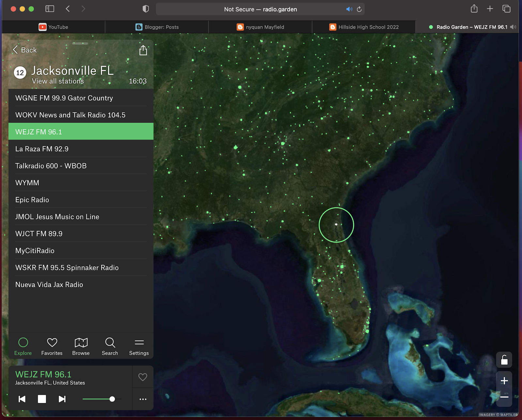
Task: Mute audio on Radio Garden tab
Action: (x=513, y=27)
